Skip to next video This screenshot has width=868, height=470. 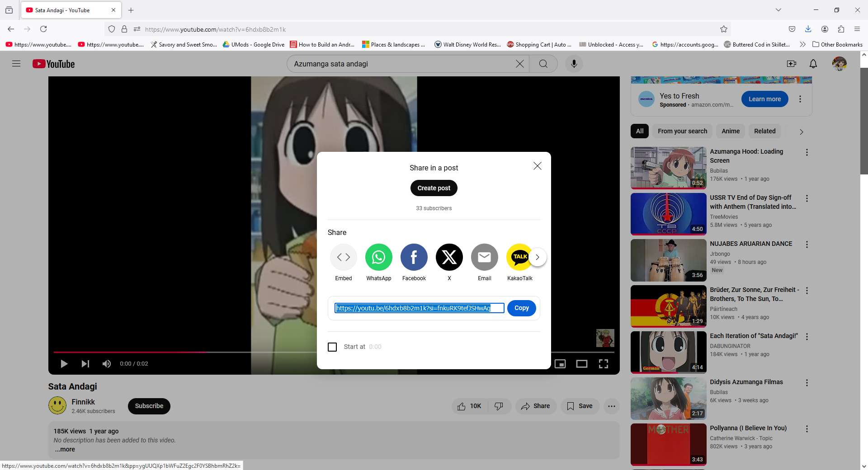(x=85, y=364)
